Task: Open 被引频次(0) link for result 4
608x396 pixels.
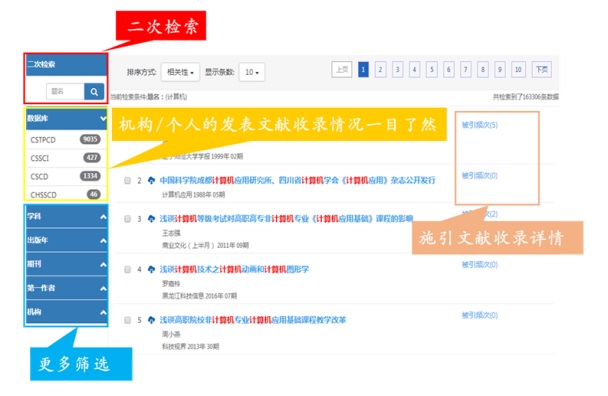Action: (480, 265)
